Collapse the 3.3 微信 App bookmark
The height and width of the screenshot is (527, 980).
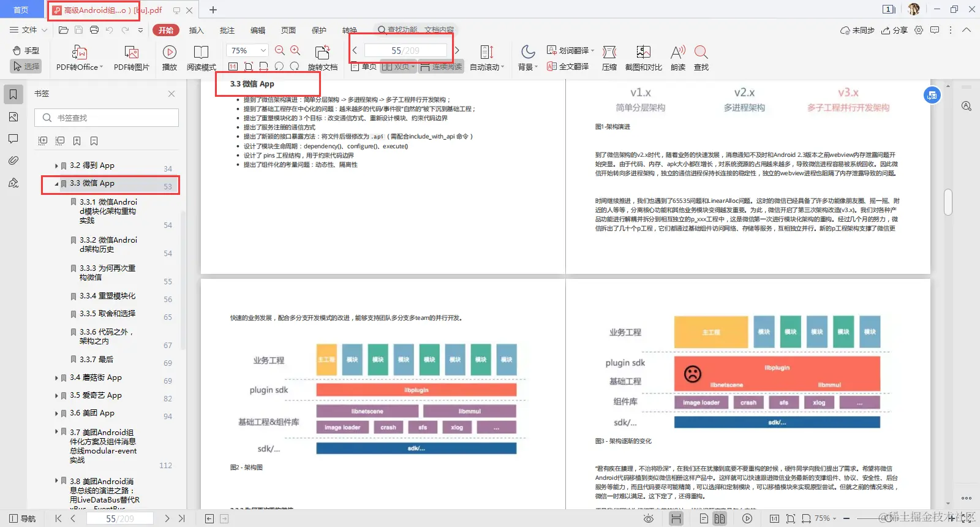pos(56,184)
